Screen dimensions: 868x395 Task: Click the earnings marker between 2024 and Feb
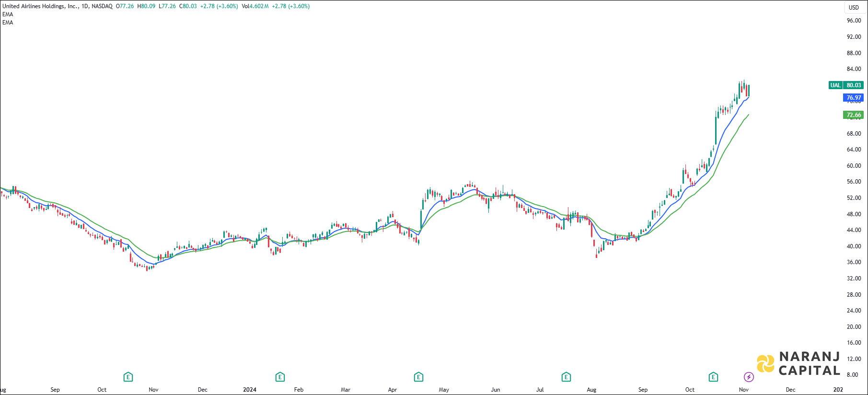280,377
